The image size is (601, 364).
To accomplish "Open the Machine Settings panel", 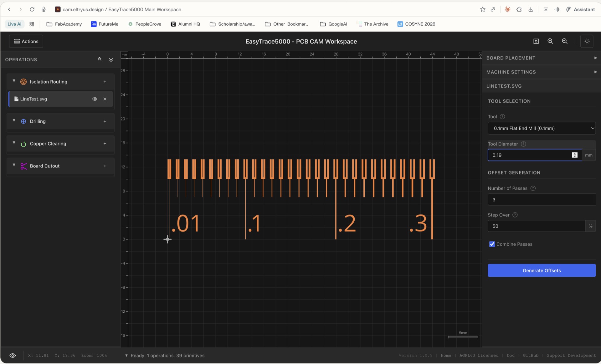I will [542, 72].
